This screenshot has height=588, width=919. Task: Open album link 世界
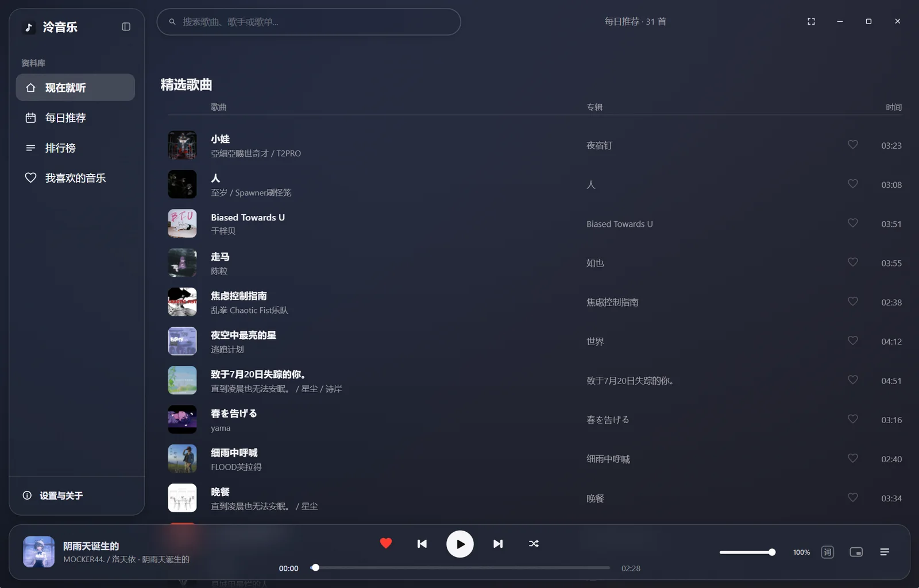tap(595, 342)
